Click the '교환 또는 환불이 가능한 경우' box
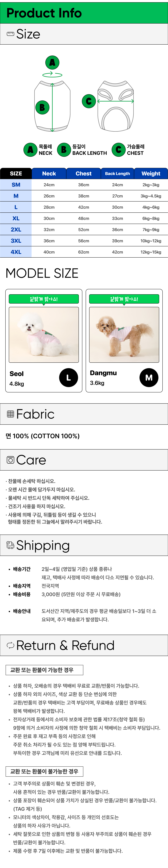168x868 pixels. [44, 670]
